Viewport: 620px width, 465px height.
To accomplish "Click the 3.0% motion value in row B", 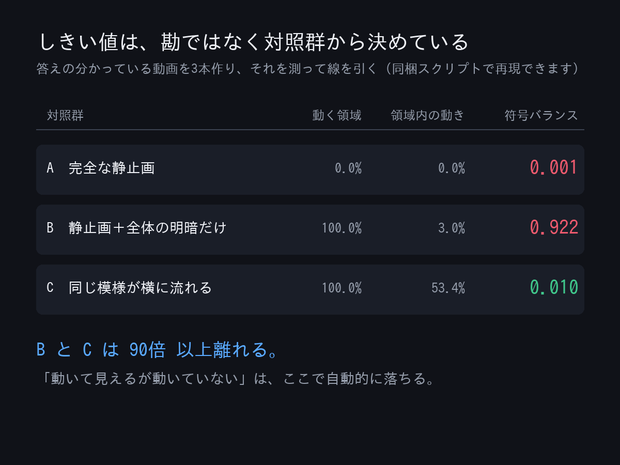I will [x=452, y=228].
